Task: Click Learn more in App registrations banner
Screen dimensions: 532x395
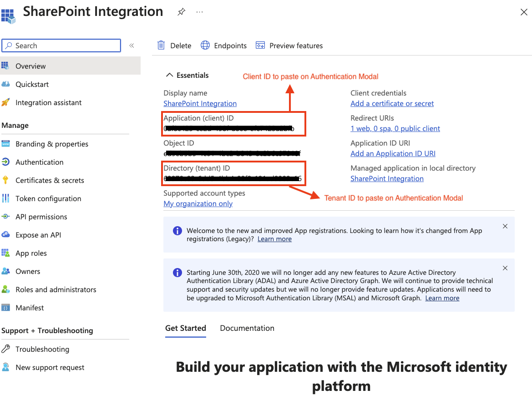Action: (274, 239)
